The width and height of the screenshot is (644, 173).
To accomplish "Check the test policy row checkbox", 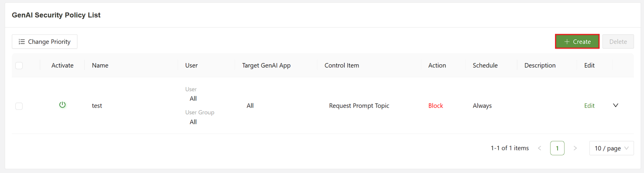I will [19, 106].
